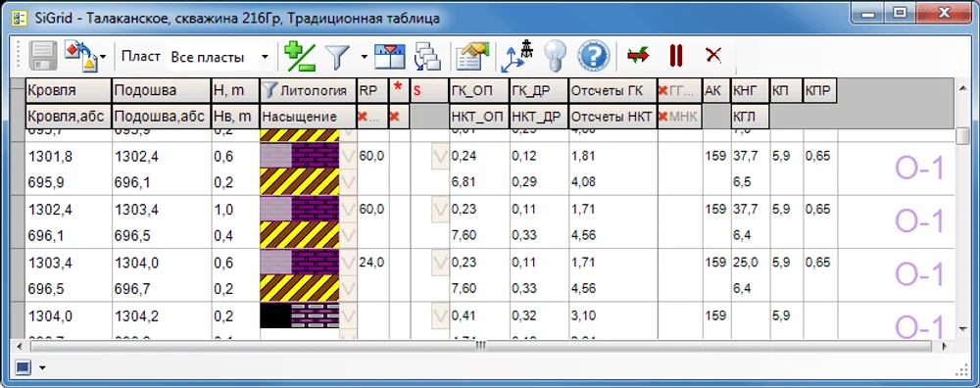This screenshot has height=388, width=980.
Task: Open the export icon's dropdown arrow
Action: pyautogui.click(x=103, y=57)
